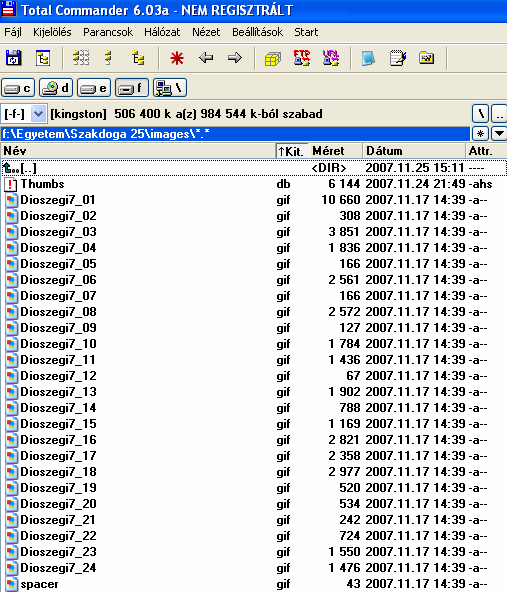Click the reread source toolbar icon
The width and height of the screenshot is (507, 592).
pos(14,58)
